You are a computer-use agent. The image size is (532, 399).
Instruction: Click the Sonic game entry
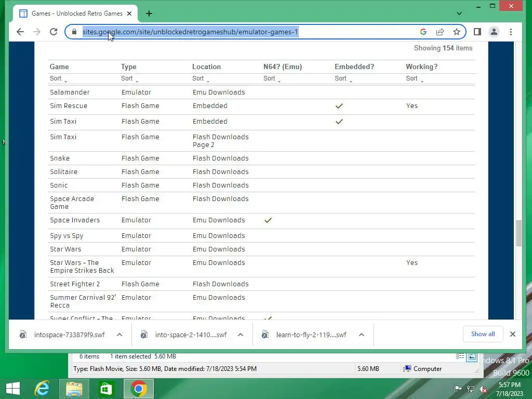click(x=59, y=185)
